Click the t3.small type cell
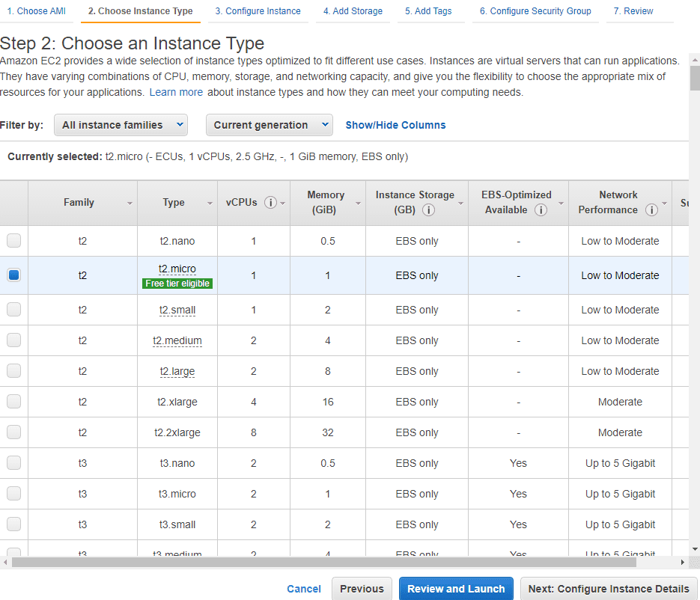Viewport: 700px width, 600px height. [177, 525]
